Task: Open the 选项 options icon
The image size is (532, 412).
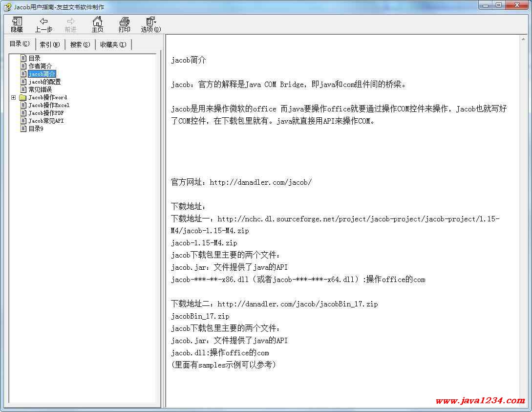Action: click(150, 24)
